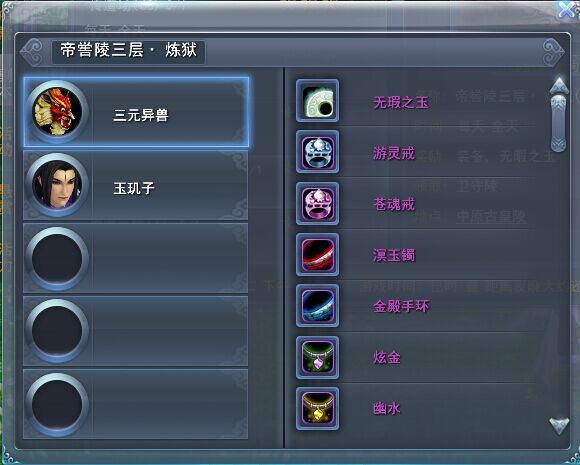Click the scroll down arrow of loot list
The image size is (580, 465).
[x=559, y=425]
